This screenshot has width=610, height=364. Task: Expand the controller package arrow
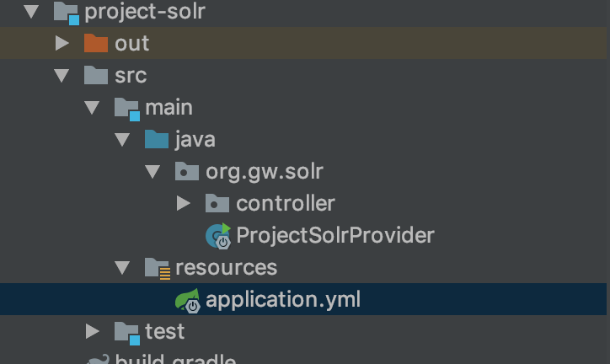(184, 203)
